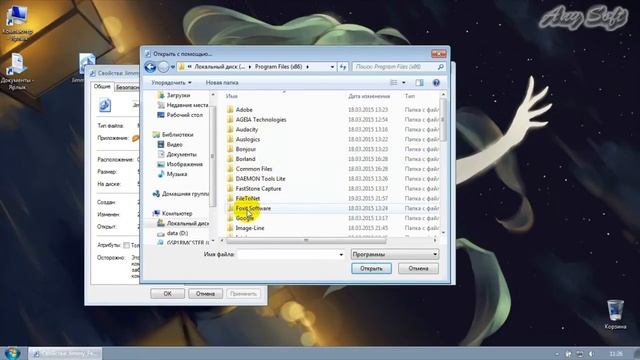640x360 pixels.
Task: Click the file list horizontal scrollbar
Action: point(306,240)
